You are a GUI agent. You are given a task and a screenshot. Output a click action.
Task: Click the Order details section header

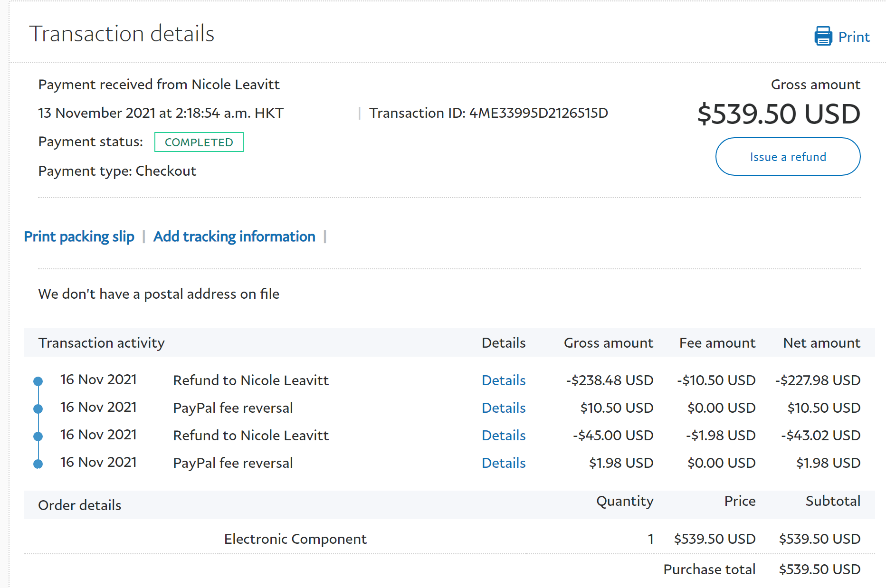tap(79, 505)
